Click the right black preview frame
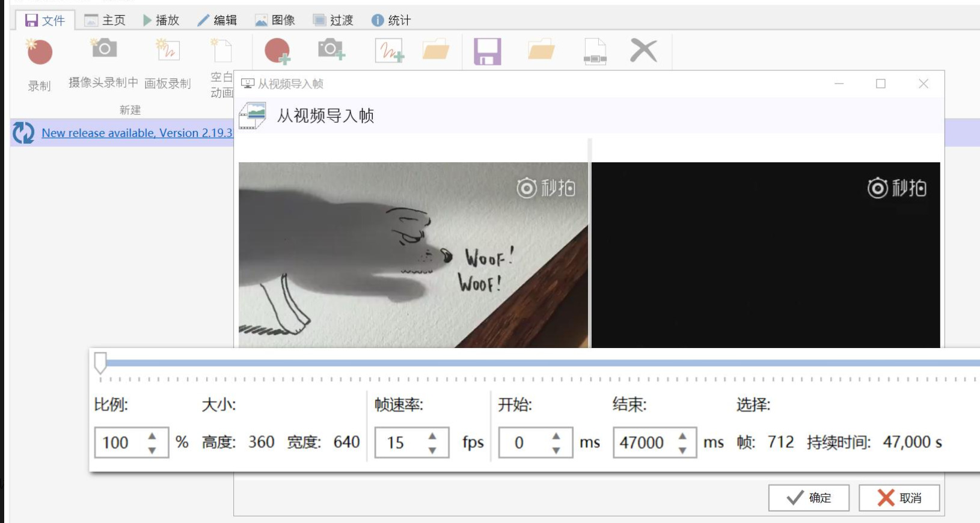The width and height of the screenshot is (980, 523). tap(766, 255)
